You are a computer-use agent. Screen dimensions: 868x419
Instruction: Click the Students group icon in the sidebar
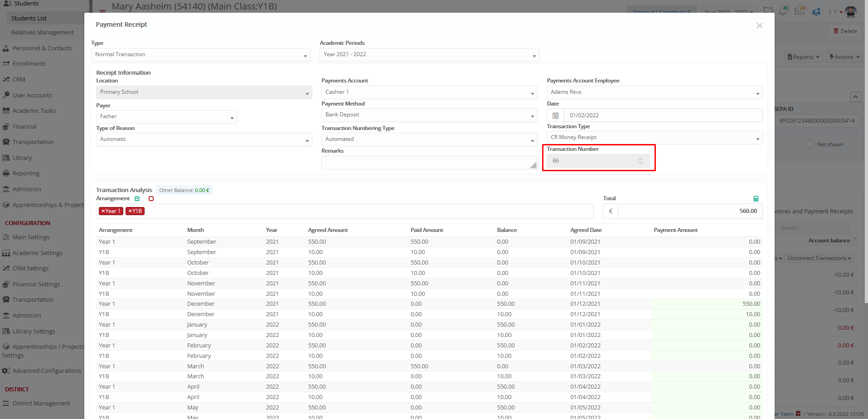[x=7, y=3]
